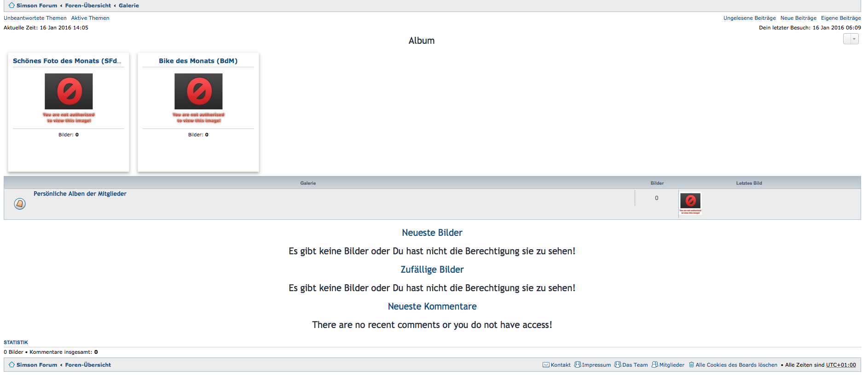Go to Unbeantwortete Themen
The image size is (868, 375).
point(35,18)
